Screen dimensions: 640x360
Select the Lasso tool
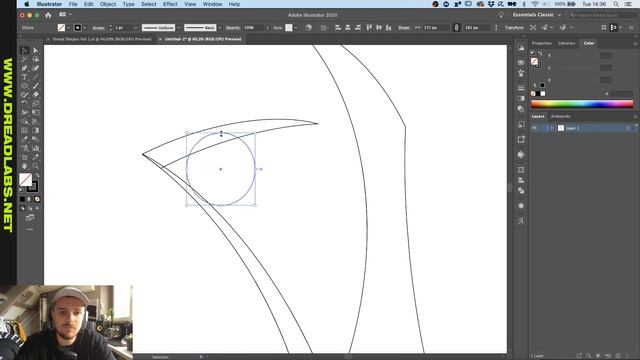[x=36, y=59]
